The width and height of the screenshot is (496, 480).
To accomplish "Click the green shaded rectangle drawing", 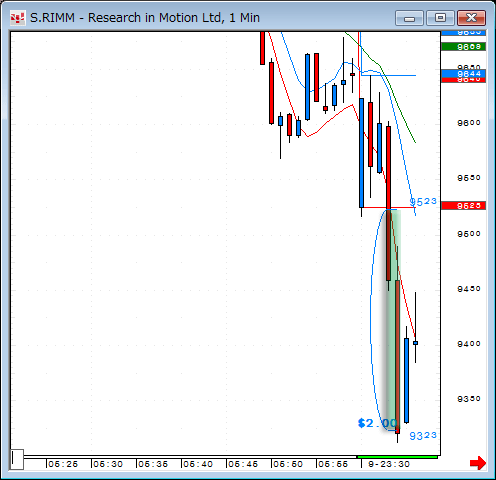I will [x=394, y=320].
